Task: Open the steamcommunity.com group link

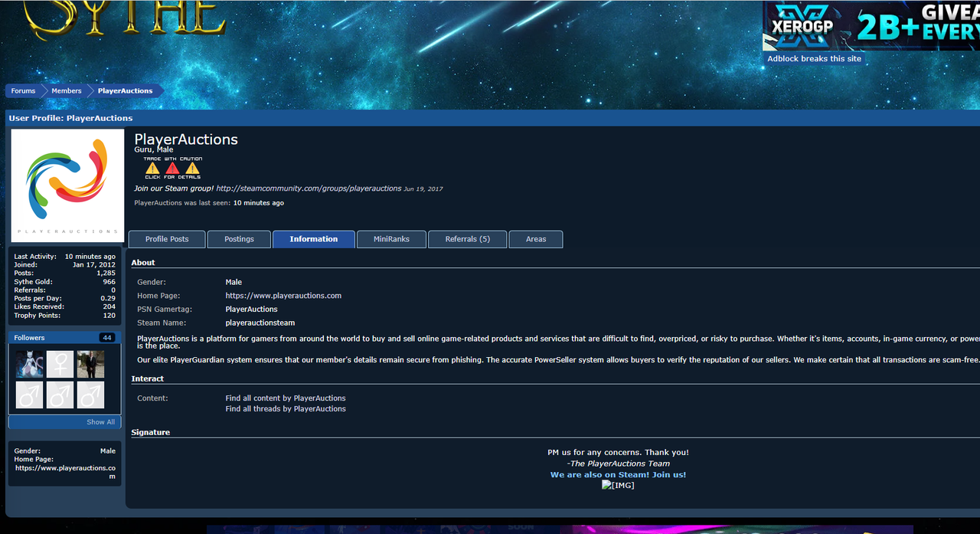Action: [309, 188]
